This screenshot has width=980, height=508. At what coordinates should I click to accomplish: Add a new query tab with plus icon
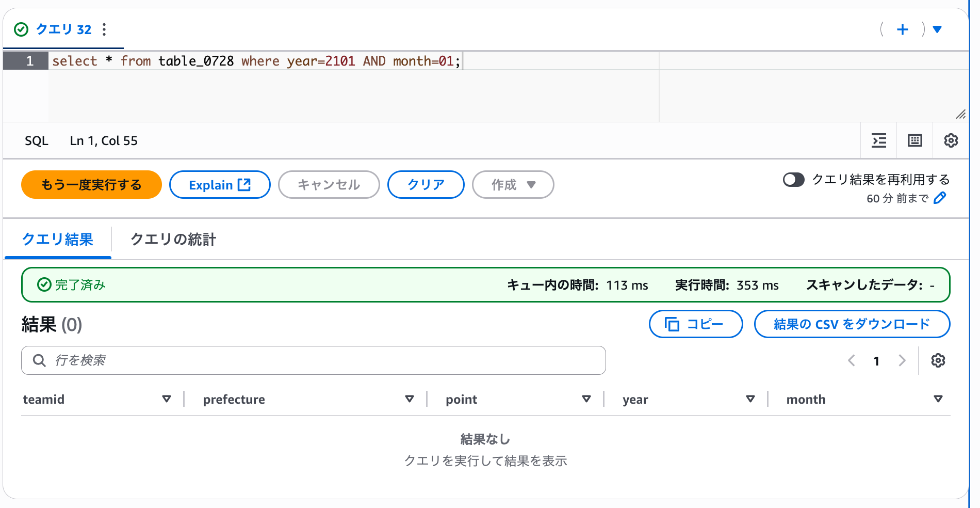pos(903,29)
